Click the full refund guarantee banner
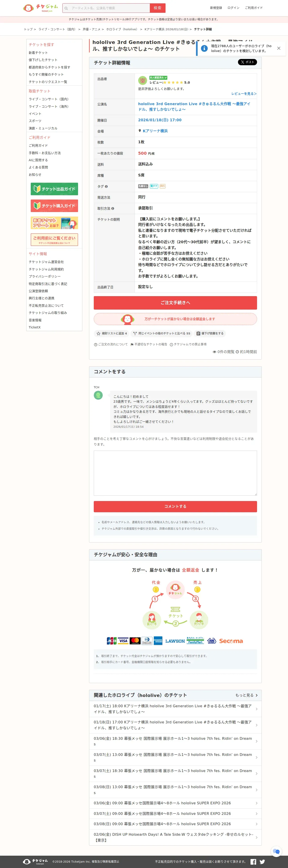The image size is (288, 868). click(175, 319)
